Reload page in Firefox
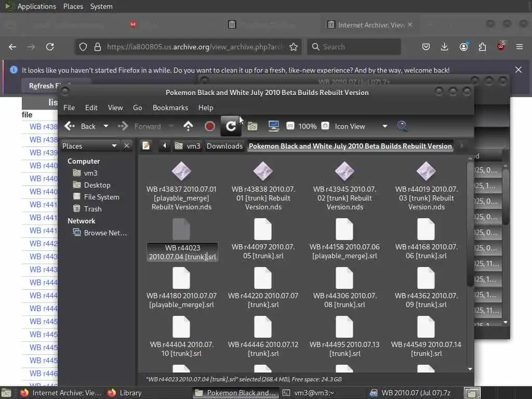 coord(50,47)
